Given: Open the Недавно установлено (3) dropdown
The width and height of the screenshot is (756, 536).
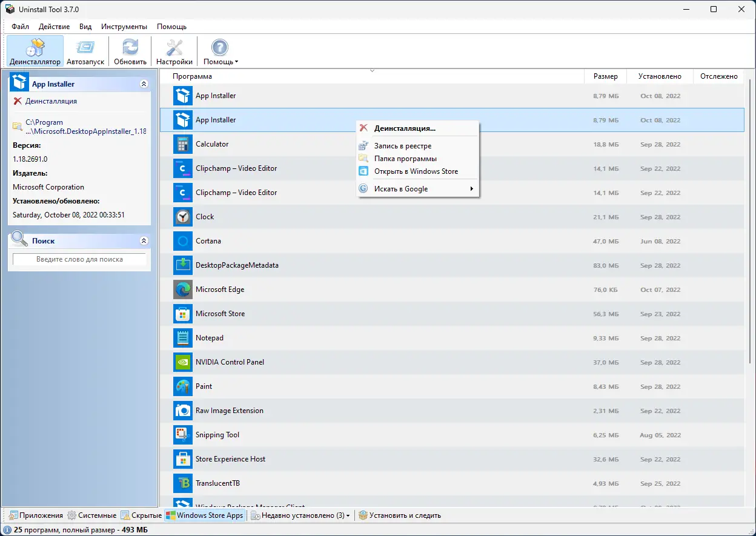Looking at the screenshot, I should click(300, 515).
